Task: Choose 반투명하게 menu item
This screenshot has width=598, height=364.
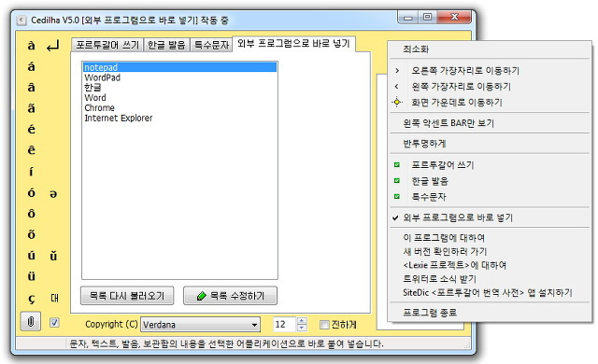Action: tap(490, 144)
